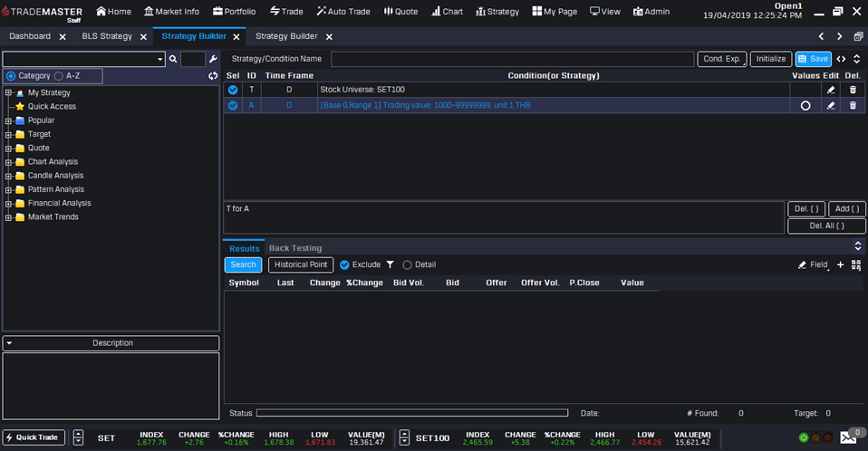
Task: Close the BLS Strategy tab
Action: (x=144, y=37)
